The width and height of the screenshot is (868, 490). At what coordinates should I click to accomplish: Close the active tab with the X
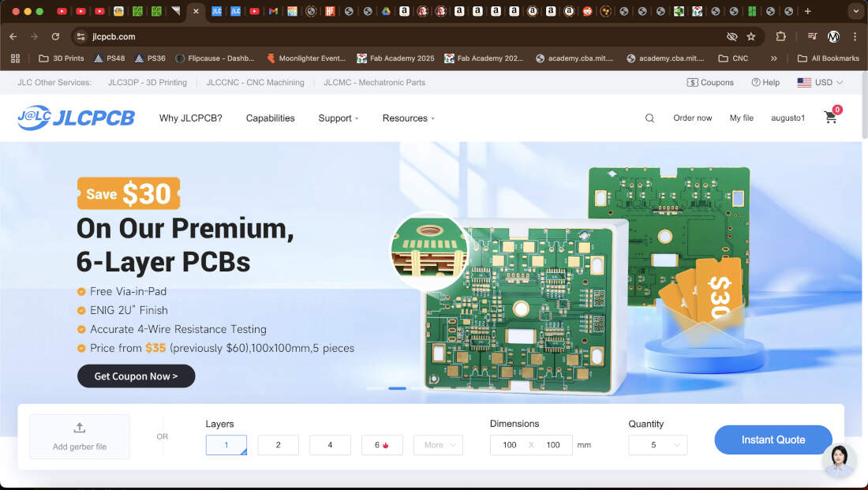196,11
